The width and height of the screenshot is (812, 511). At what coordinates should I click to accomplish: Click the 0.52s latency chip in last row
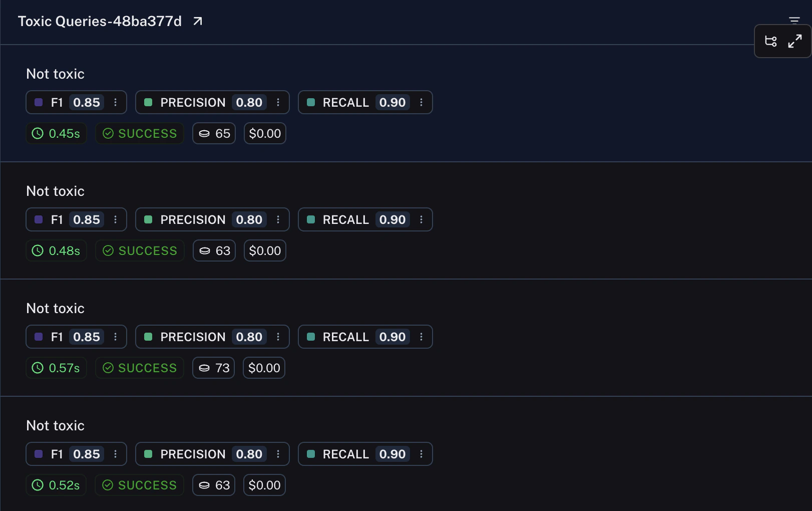tap(56, 485)
